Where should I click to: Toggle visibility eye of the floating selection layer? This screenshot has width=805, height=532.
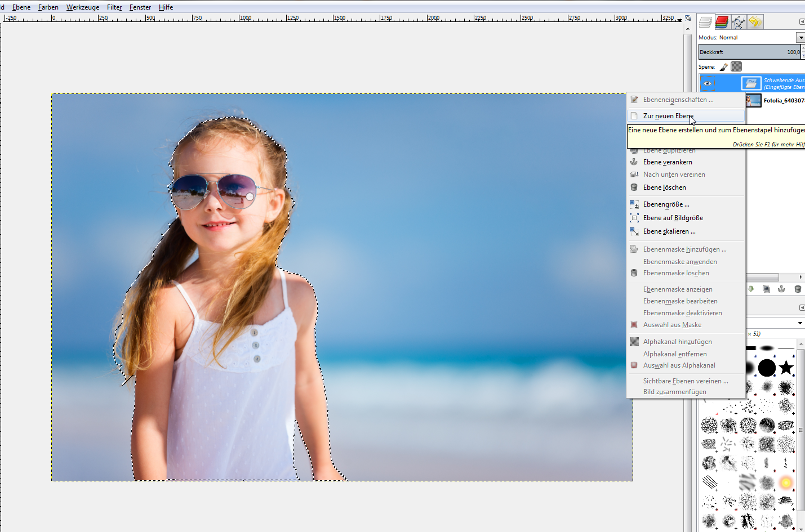tap(708, 83)
